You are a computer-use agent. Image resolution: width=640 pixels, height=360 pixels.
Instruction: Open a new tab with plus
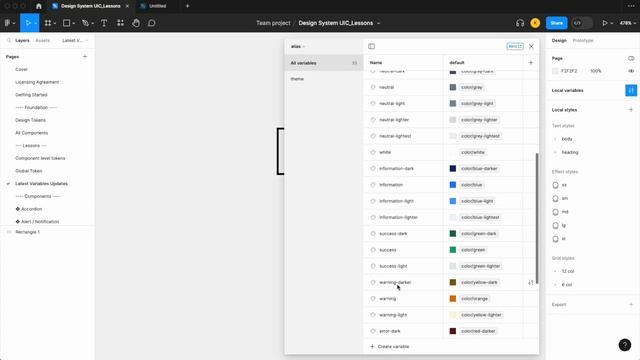point(187,6)
